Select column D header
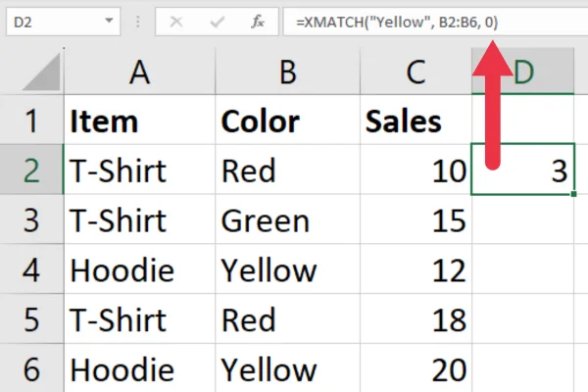 point(522,72)
